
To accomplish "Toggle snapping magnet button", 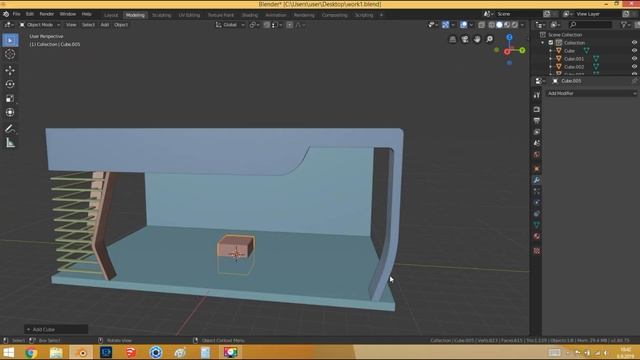I will click(267, 25).
